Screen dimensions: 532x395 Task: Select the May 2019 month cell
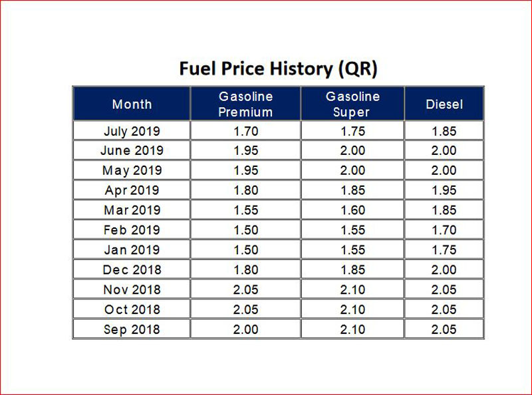(132, 171)
